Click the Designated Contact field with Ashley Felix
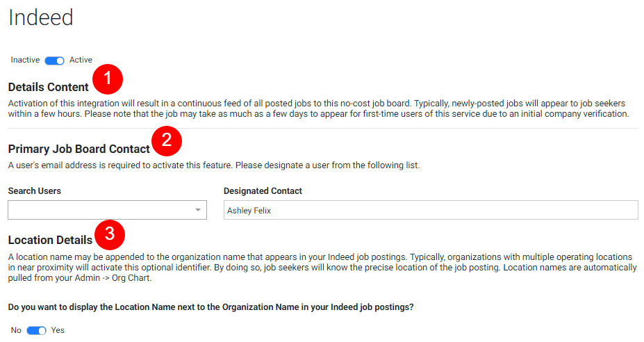Screen dimensions: 644x342 click(x=430, y=210)
